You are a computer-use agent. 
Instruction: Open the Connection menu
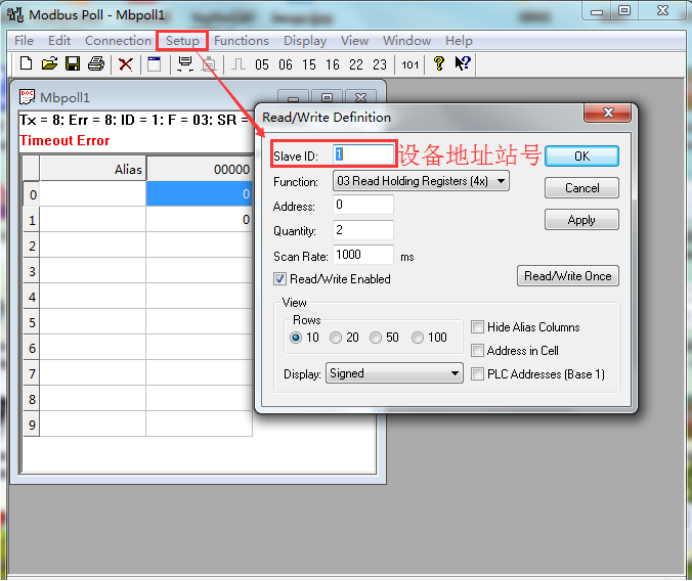point(118,41)
